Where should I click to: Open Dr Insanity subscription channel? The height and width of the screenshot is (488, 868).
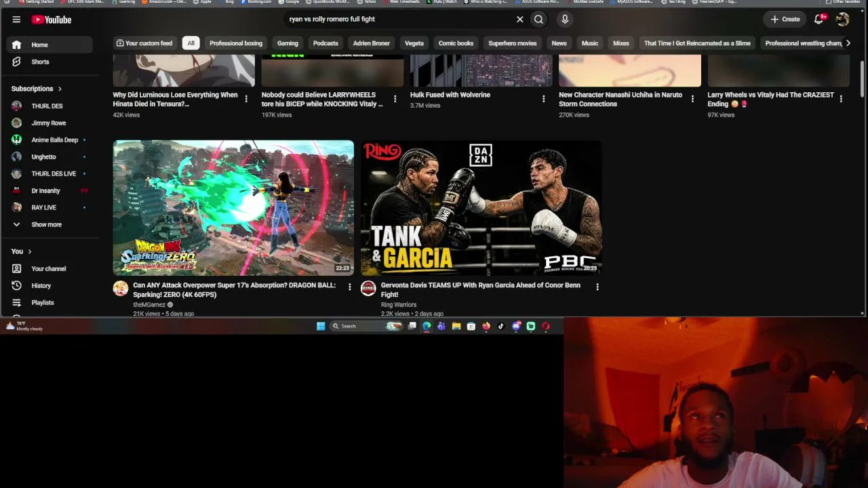(50, 190)
